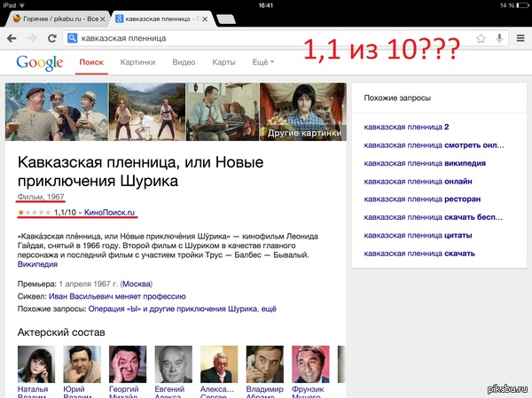The height and width of the screenshot is (398, 532).
Task: Tap the 16:41 clock in status bar
Action: click(x=266, y=5)
